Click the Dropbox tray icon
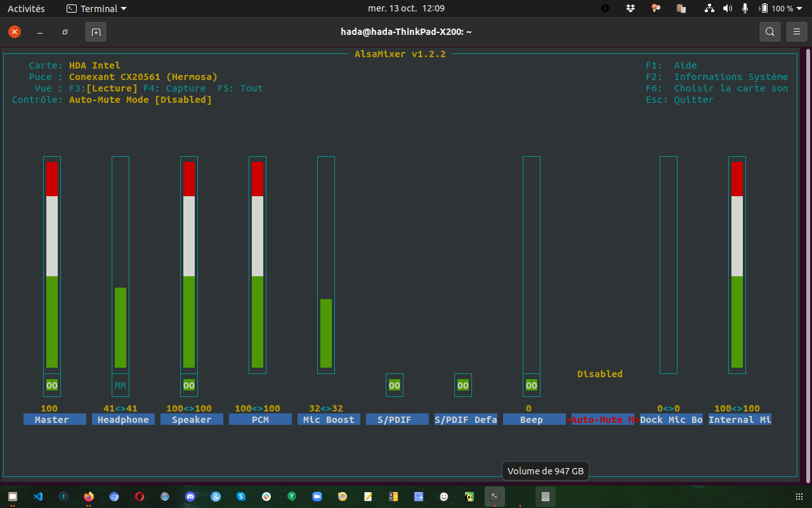Viewport: 812px width, 508px height. (630, 8)
